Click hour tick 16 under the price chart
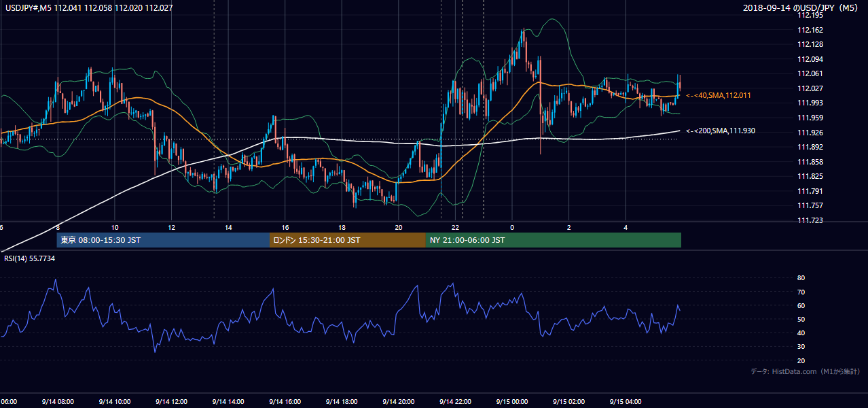 [x=285, y=227]
